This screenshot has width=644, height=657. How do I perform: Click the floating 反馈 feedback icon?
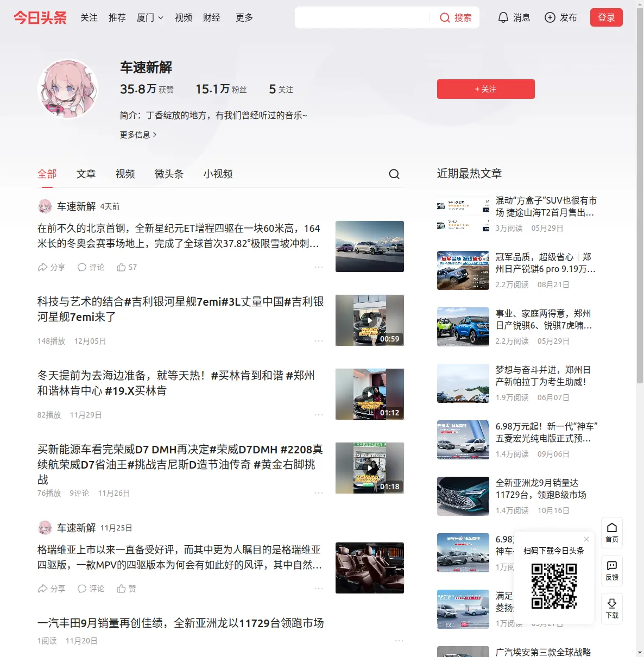pyautogui.click(x=612, y=571)
